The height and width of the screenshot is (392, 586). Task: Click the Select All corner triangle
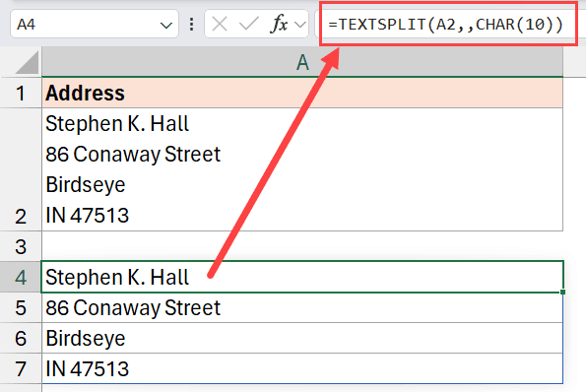coord(27,62)
